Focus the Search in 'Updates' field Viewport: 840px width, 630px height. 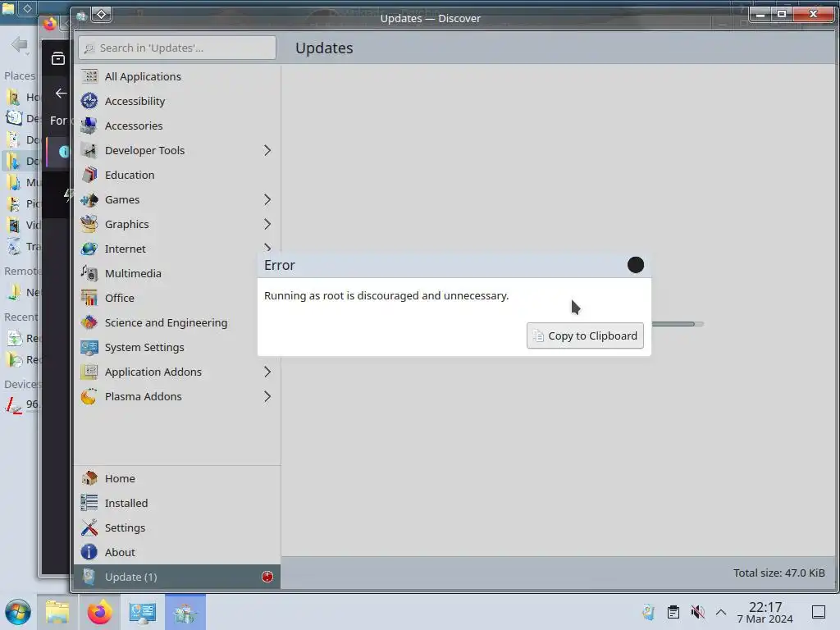(x=177, y=48)
